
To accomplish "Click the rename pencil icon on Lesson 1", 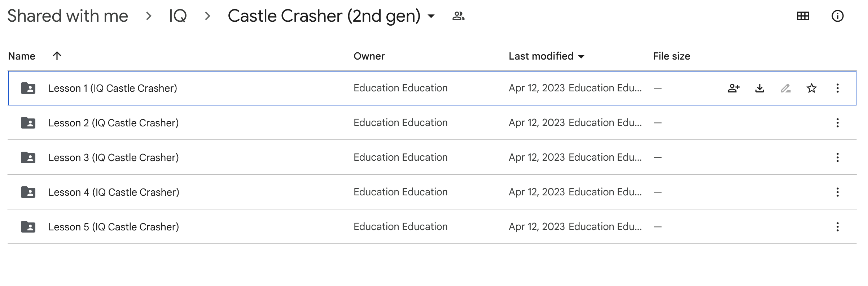I will 785,88.
